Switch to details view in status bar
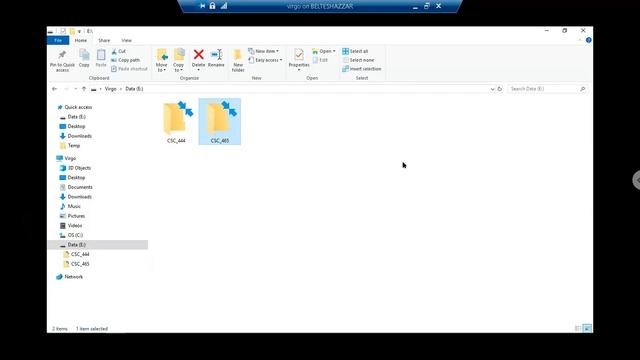Image resolution: width=640 pixels, height=360 pixels. pyautogui.click(x=578, y=328)
